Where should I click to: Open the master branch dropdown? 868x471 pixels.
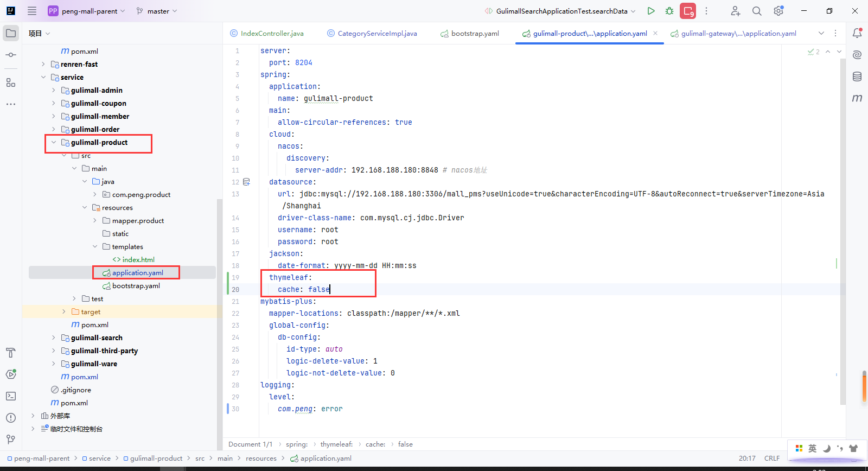[156, 11]
